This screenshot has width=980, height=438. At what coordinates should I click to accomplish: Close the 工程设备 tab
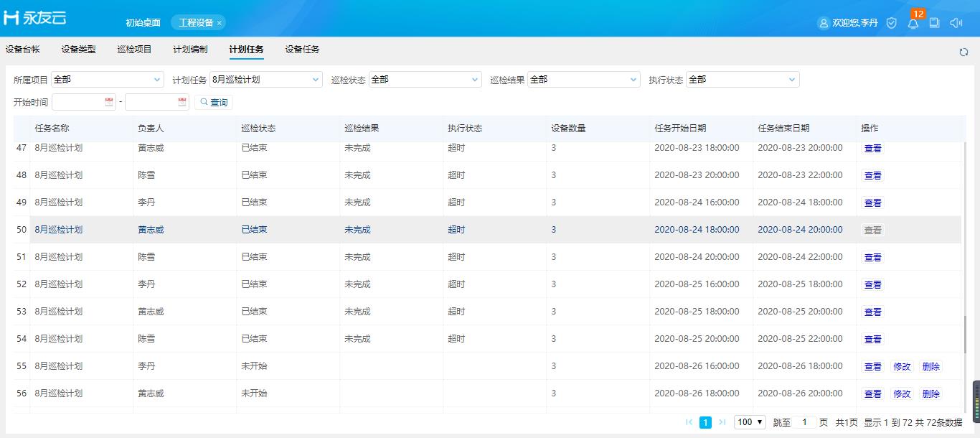pyautogui.click(x=220, y=23)
